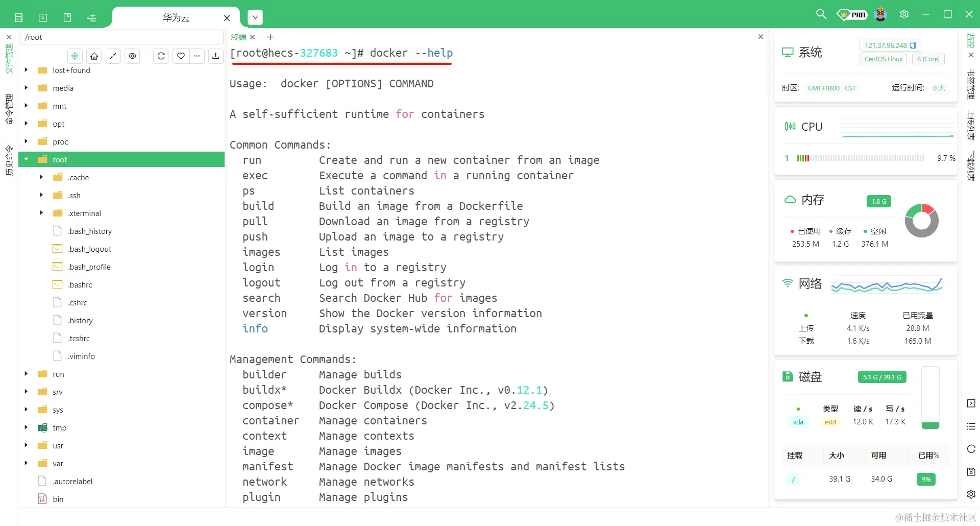This screenshot has width=980, height=526.
Task: Click the 1.8 G memory badge
Action: pos(878,202)
